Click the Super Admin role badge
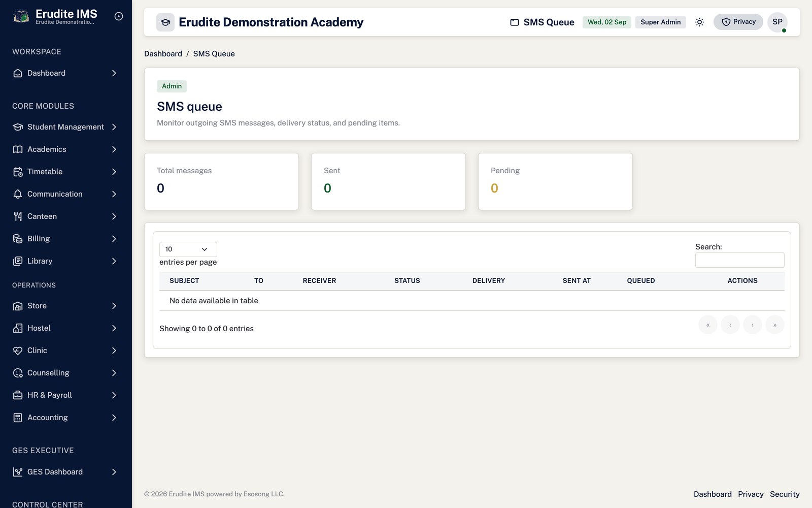The image size is (812, 508). click(660, 22)
